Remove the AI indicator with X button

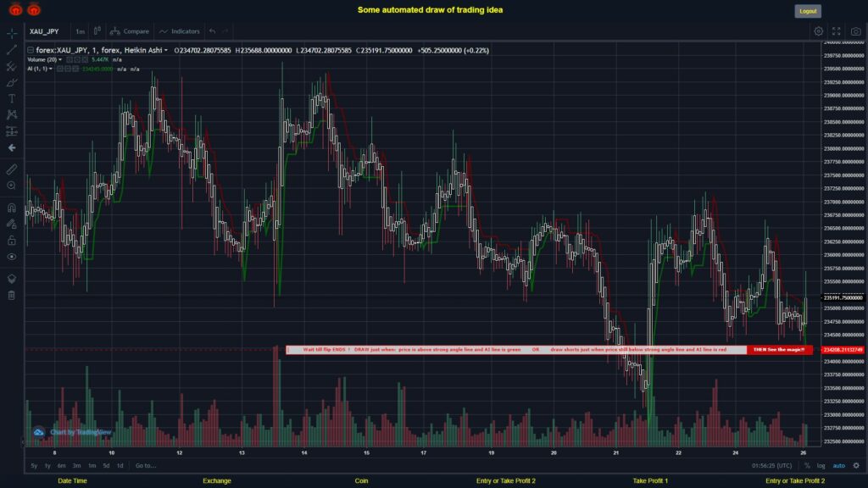click(75, 69)
